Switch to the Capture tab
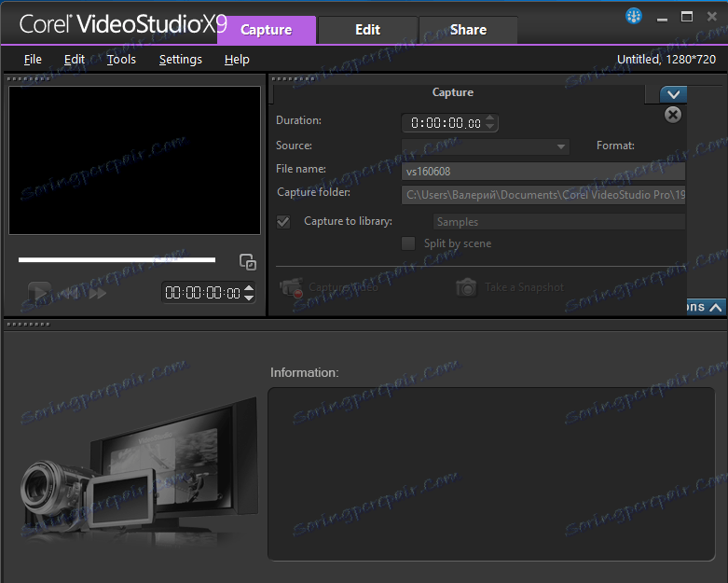Screen dimensions: 728x583 pos(267,30)
